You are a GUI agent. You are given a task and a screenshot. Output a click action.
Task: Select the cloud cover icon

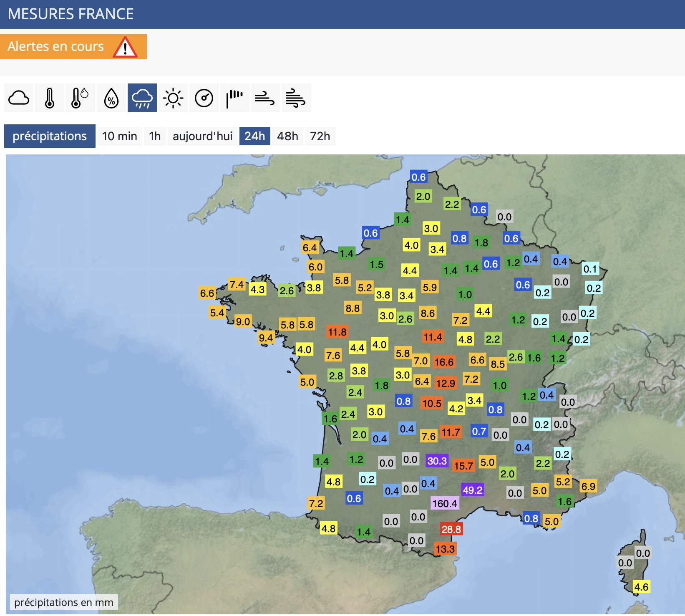coord(19,98)
